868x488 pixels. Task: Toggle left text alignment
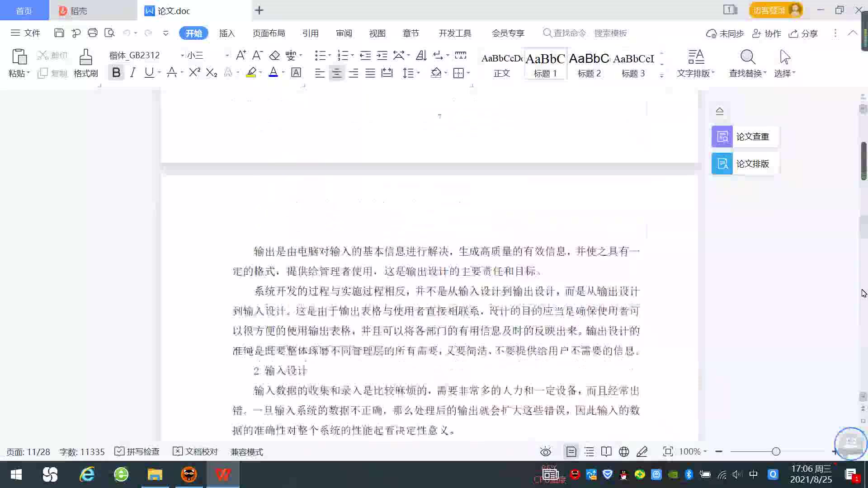(x=320, y=73)
